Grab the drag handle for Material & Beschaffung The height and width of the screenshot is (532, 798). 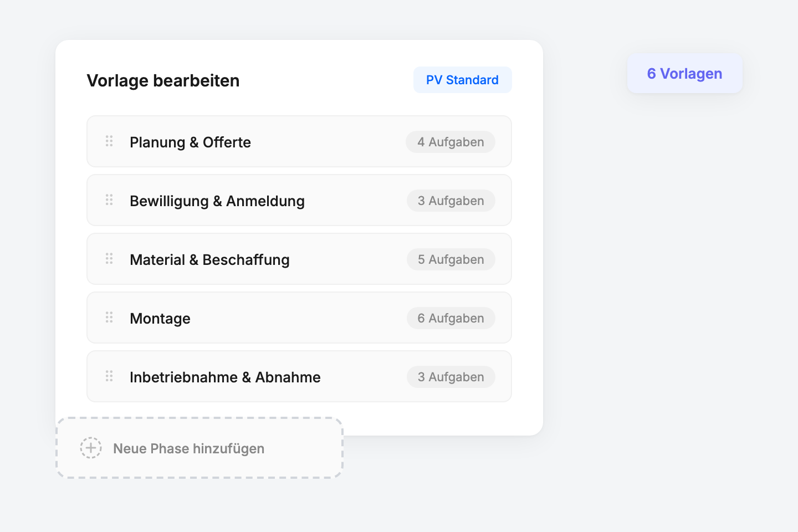pyautogui.click(x=109, y=259)
